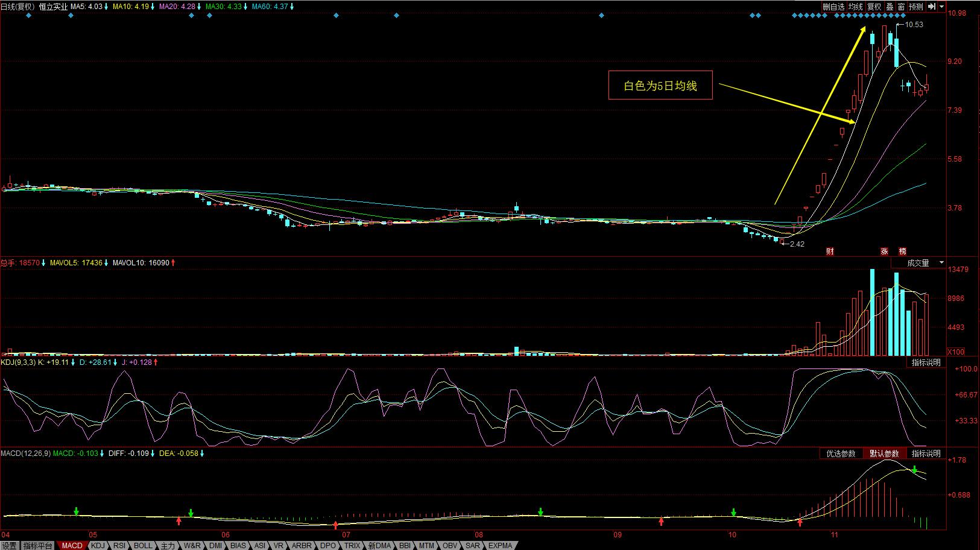Switch to the 新DMA indicator tab

point(379,546)
